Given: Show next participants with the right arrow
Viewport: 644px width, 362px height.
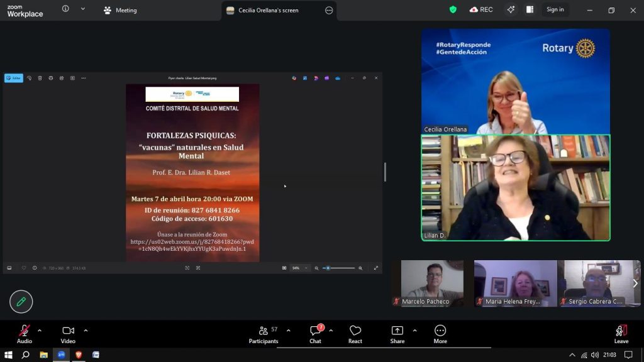Looking at the screenshot, I should 635,283.
